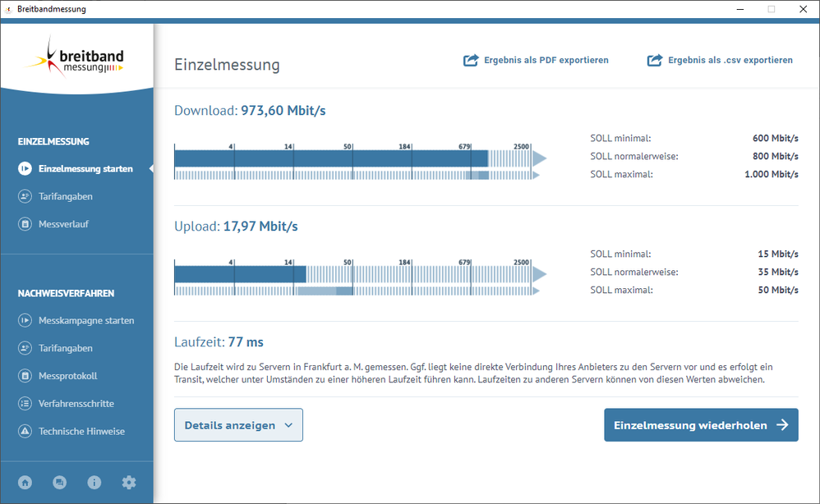The image size is (820, 504).
Task: Start a Messkampagne via its sidebar icon
Action: [x=25, y=320]
